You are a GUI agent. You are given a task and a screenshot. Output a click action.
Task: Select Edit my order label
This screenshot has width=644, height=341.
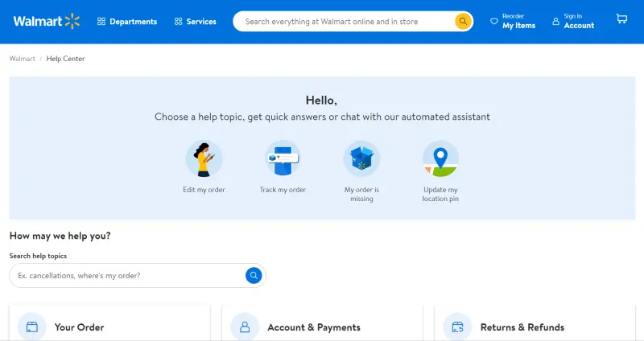click(x=204, y=190)
